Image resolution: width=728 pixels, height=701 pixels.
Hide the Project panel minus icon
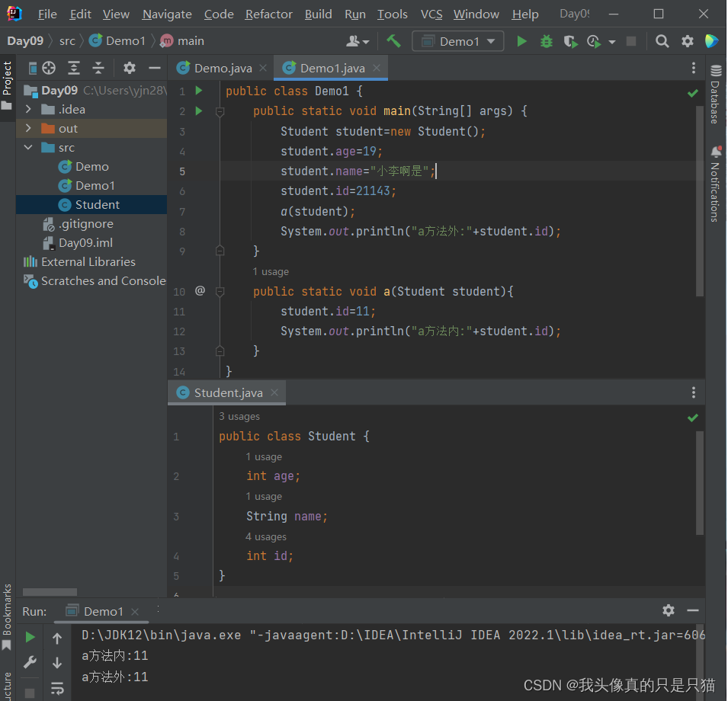pos(155,69)
